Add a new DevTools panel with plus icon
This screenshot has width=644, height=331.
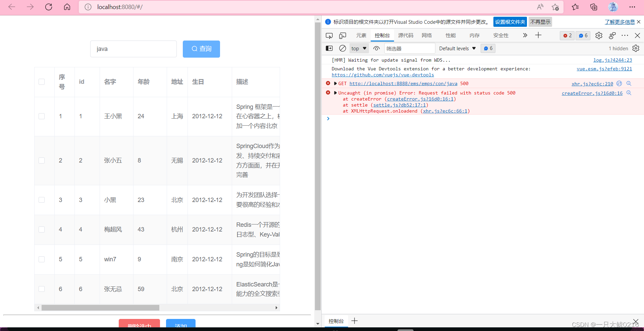[x=538, y=35]
